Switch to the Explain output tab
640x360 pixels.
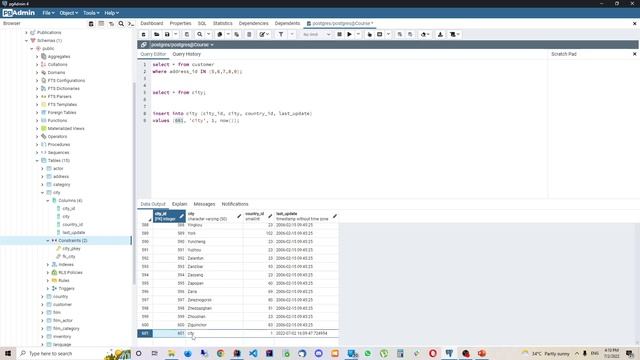[179, 204]
